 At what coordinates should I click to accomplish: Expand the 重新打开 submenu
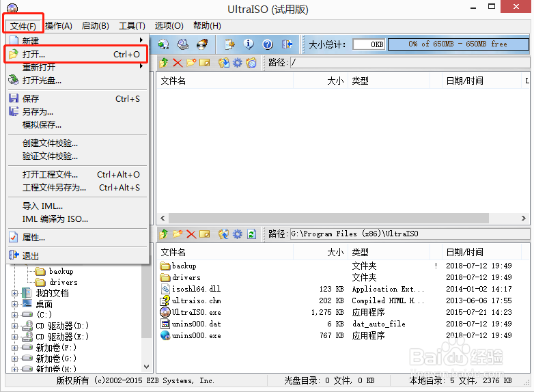tap(77, 67)
